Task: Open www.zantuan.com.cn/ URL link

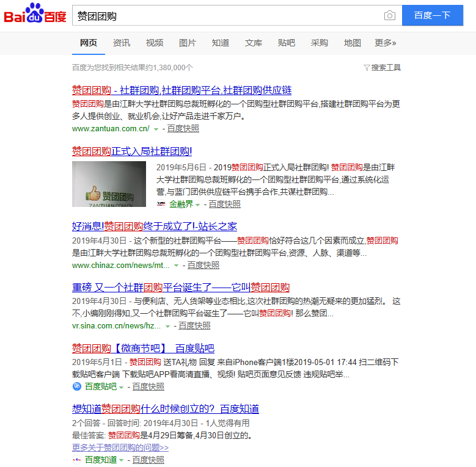Action: (111, 129)
